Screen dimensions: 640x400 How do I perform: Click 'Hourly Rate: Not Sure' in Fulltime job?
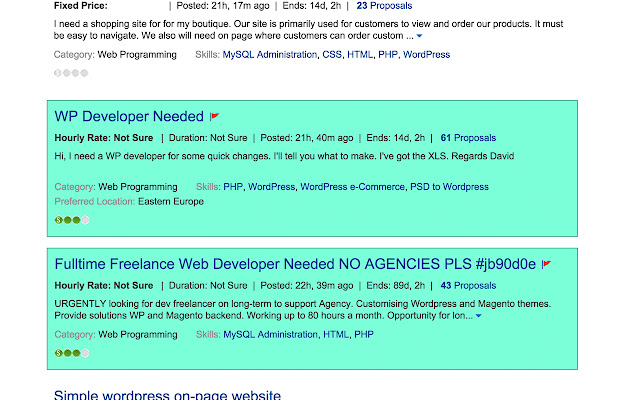click(104, 286)
